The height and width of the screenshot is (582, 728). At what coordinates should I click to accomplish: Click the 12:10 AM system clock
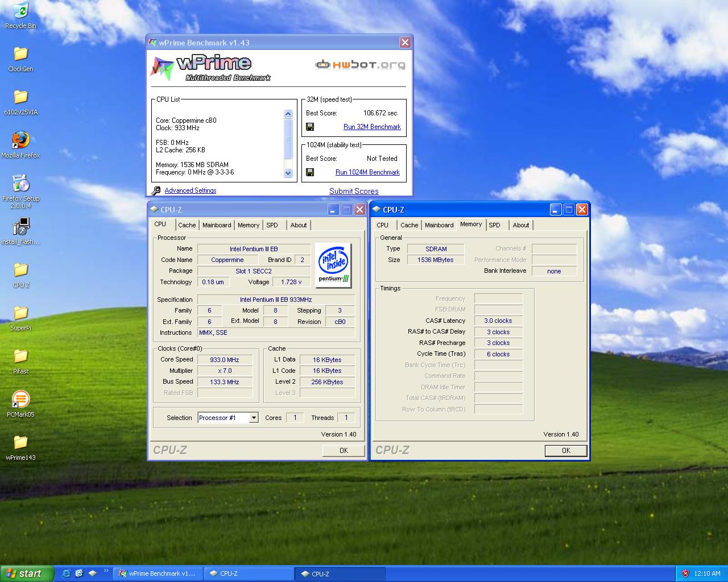[x=707, y=573]
